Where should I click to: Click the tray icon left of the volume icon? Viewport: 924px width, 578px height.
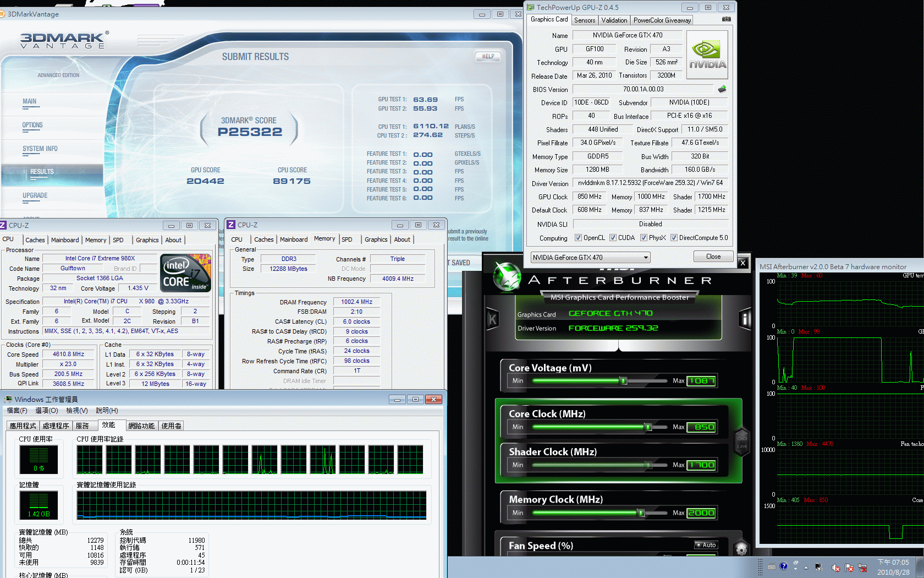[818, 568]
